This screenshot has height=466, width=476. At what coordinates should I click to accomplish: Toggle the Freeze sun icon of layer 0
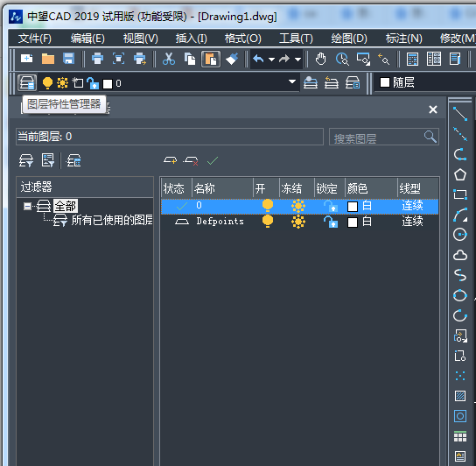[x=298, y=206]
